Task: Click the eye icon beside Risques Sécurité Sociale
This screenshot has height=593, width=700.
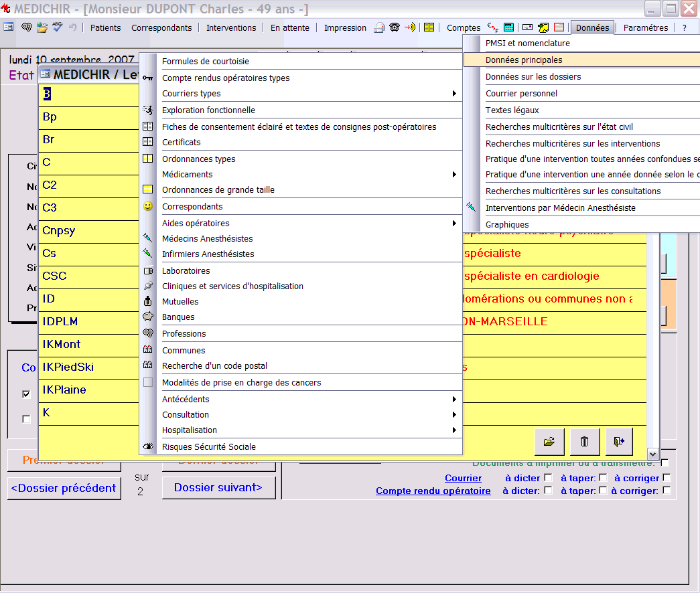Action: click(148, 446)
